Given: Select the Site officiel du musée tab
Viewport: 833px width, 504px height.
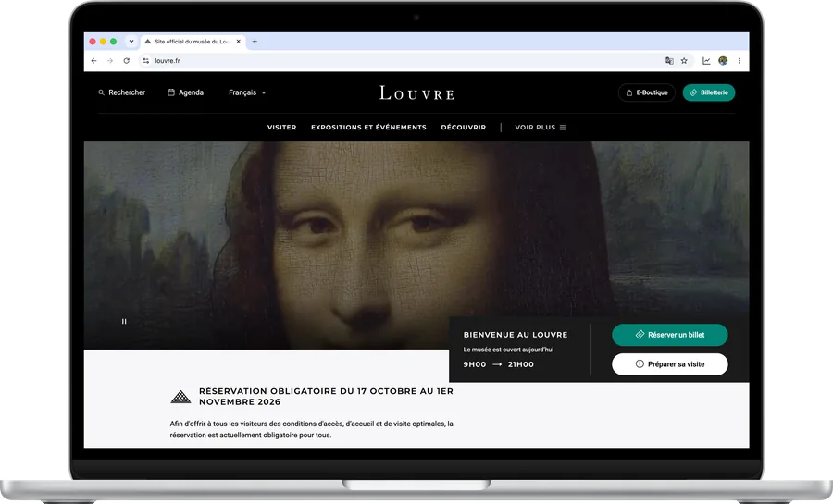Looking at the screenshot, I should pyautogui.click(x=193, y=42).
